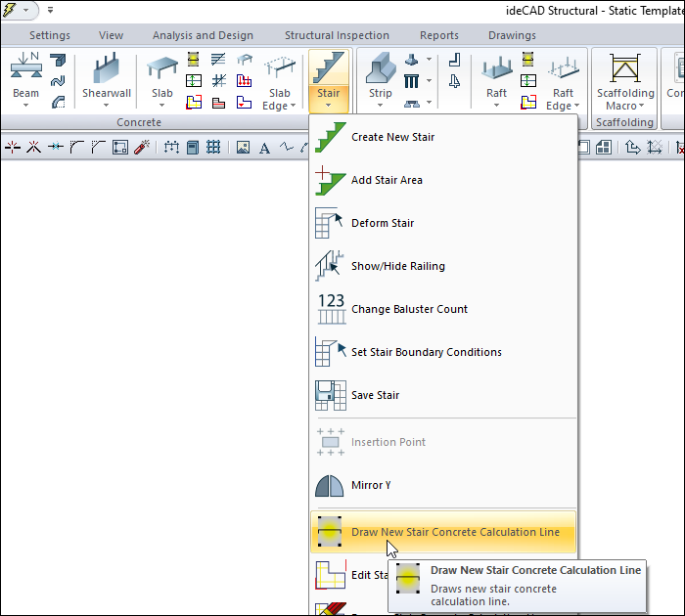685x616 pixels.
Task: Open quick access toolbar customize arrow
Action: pyautogui.click(x=50, y=10)
